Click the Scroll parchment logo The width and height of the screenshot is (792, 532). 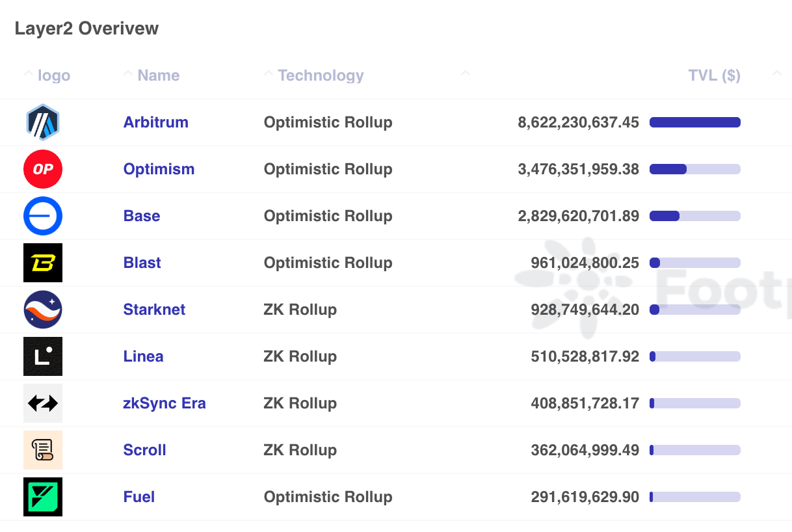click(x=43, y=450)
